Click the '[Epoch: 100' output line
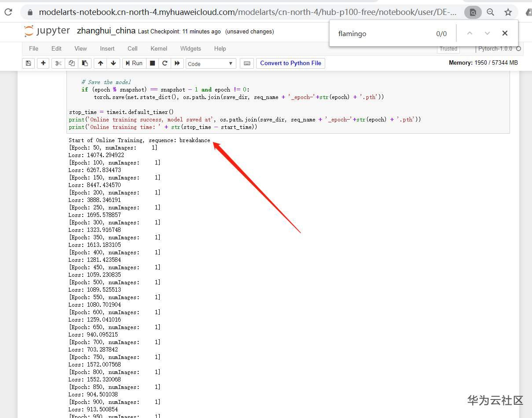The width and height of the screenshot is (532, 418). 114,163
